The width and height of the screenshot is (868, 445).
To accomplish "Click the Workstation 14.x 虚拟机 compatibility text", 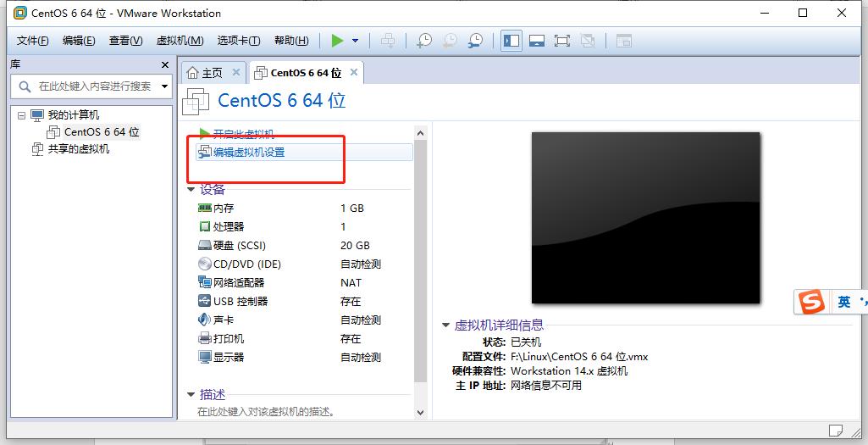I will coord(569,370).
